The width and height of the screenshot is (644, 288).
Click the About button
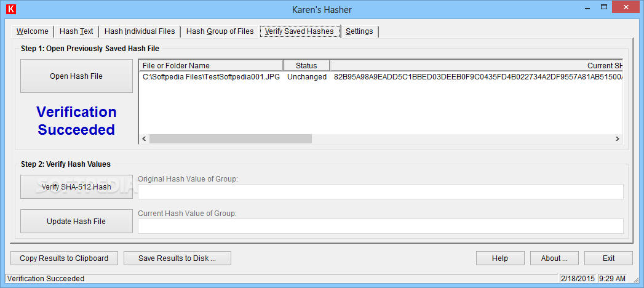pyautogui.click(x=554, y=258)
